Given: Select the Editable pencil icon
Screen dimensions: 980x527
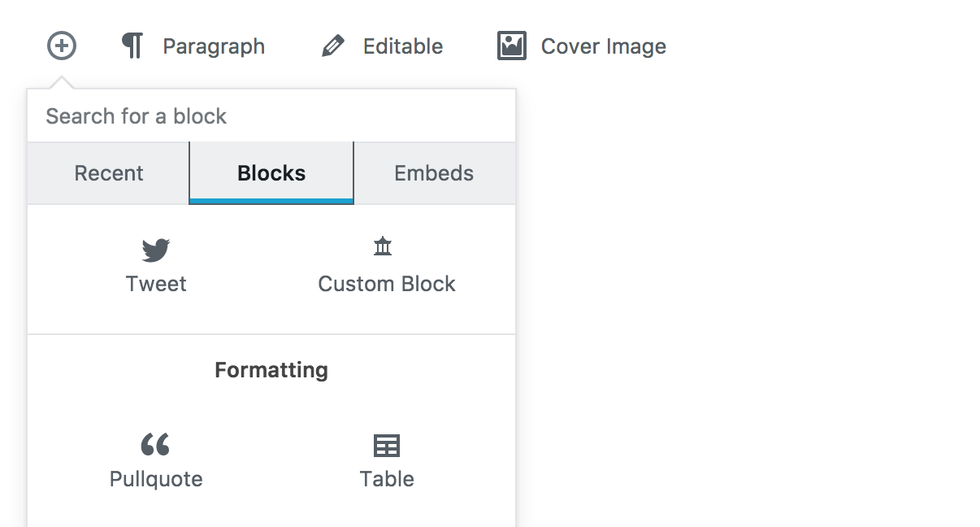Looking at the screenshot, I should (335, 46).
